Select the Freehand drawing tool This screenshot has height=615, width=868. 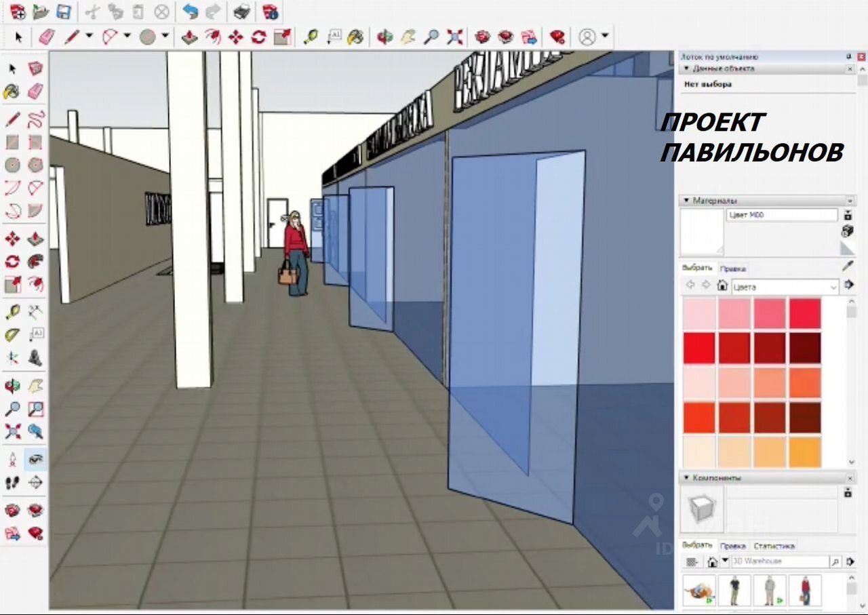[35, 120]
